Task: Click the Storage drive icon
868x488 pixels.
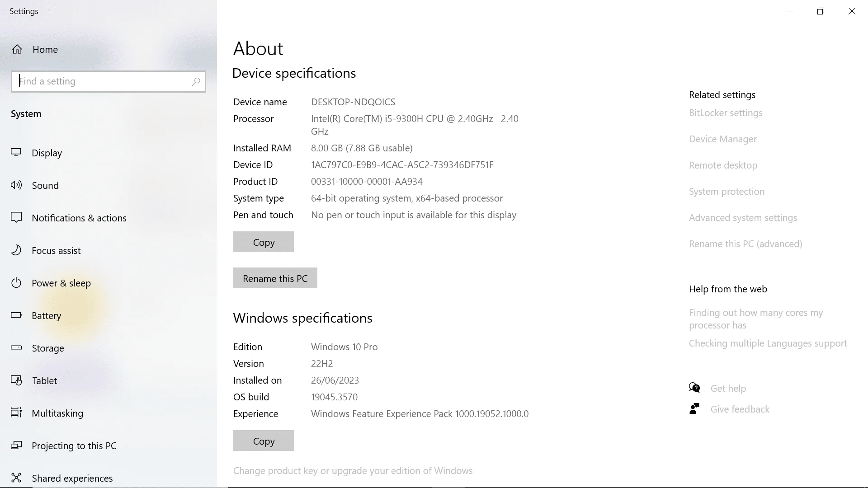Action: (x=16, y=348)
